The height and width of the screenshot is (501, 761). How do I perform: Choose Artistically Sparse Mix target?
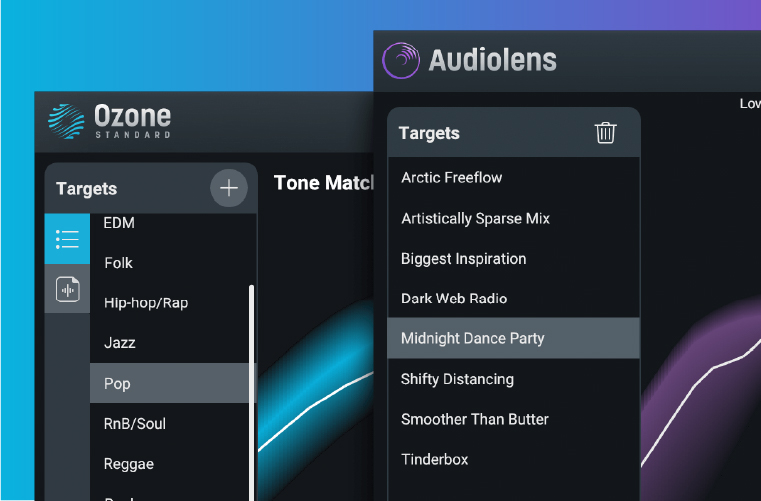click(475, 218)
